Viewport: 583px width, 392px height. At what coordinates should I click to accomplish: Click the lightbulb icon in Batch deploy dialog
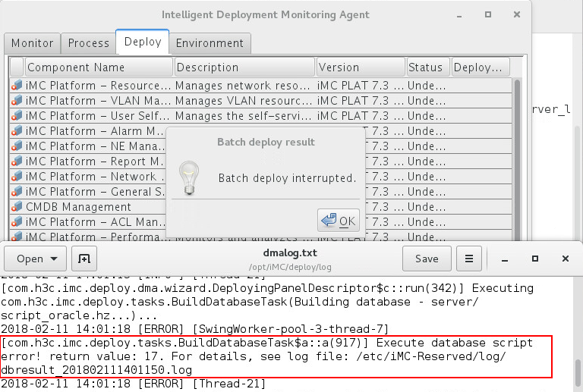pyautogui.click(x=189, y=178)
